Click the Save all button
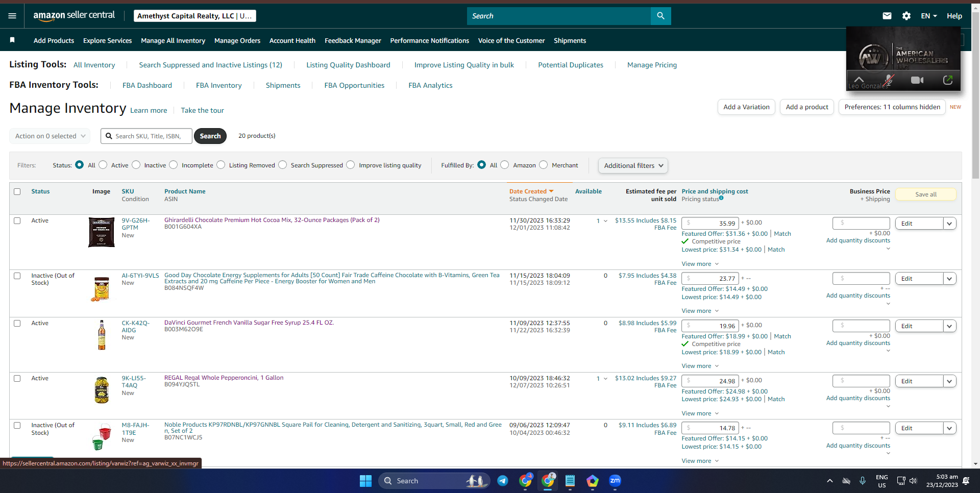Screen dimensions: 980x493 [926, 194]
